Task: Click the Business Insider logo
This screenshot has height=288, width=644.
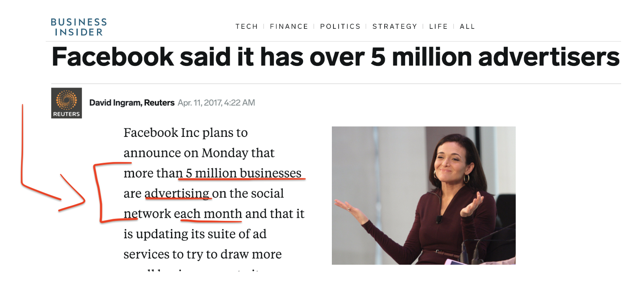Action: 78,27
